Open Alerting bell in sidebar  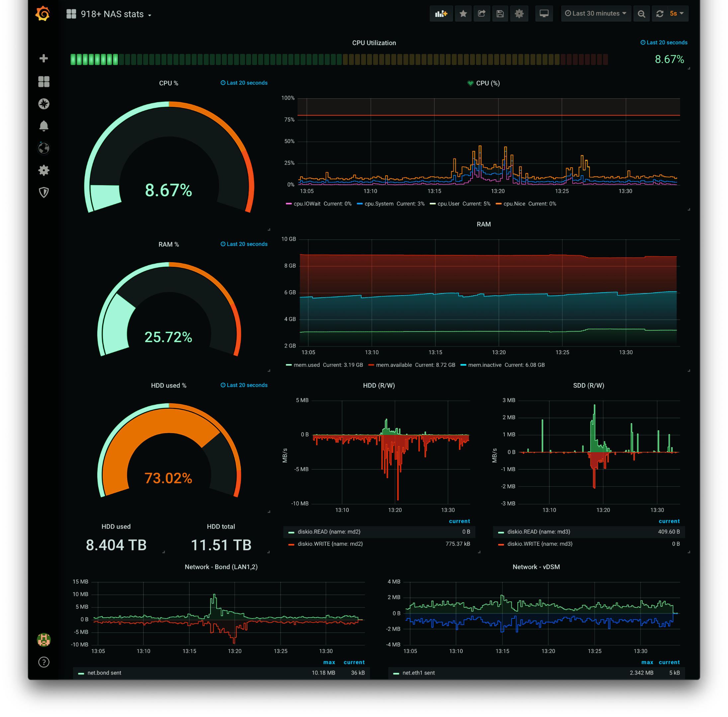44,126
